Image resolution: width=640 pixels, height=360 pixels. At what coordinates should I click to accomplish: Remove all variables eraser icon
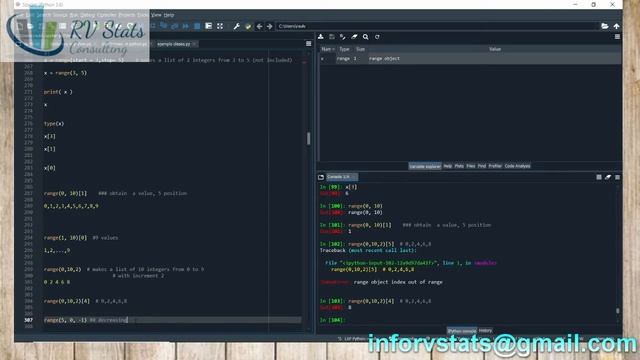354,37
